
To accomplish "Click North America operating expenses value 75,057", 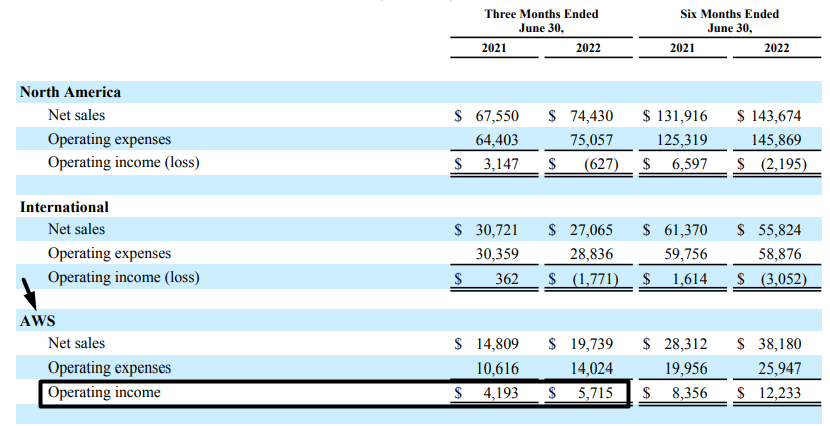I will 591,140.
